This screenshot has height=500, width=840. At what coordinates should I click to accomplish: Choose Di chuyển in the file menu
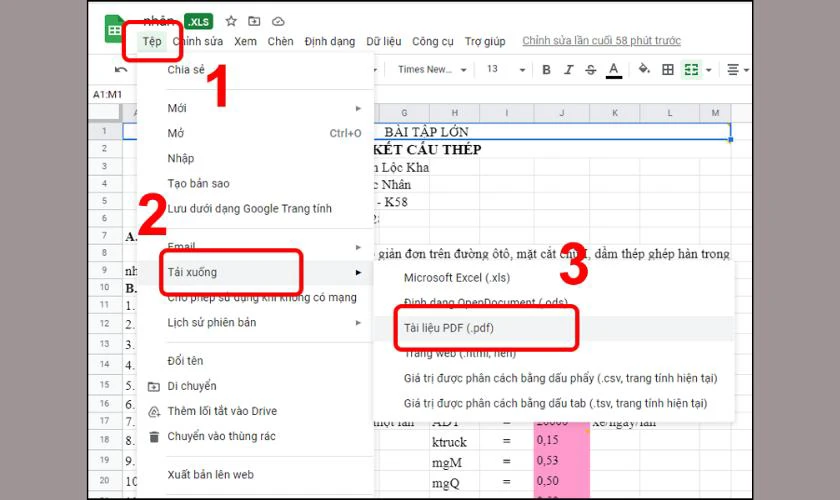(255, 386)
